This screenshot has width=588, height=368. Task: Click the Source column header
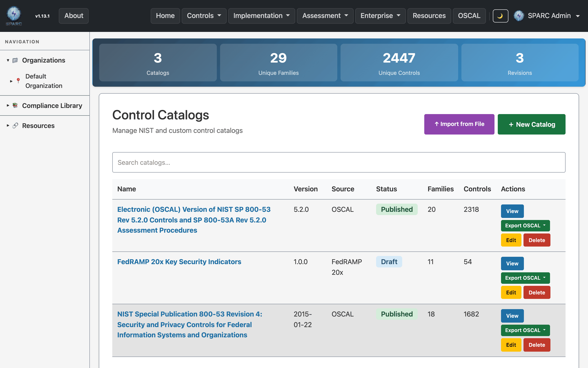(x=343, y=189)
